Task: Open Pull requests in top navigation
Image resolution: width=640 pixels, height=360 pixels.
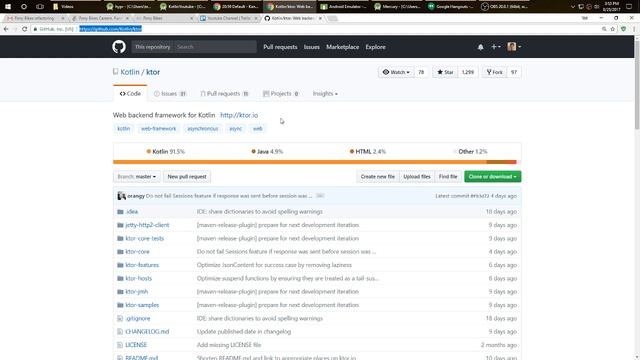Action: [x=280, y=47]
